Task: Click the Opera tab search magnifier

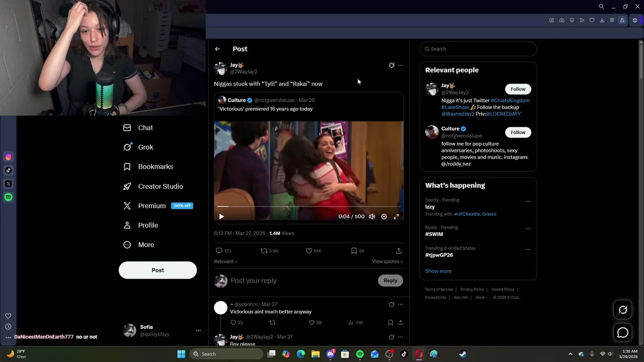Action: [x=601, y=7]
